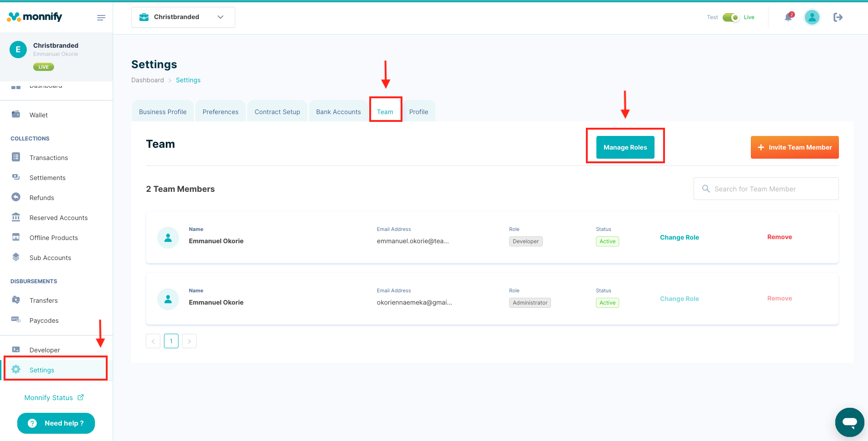
Task: Switch to the Bank Accounts tab
Action: [338, 112]
